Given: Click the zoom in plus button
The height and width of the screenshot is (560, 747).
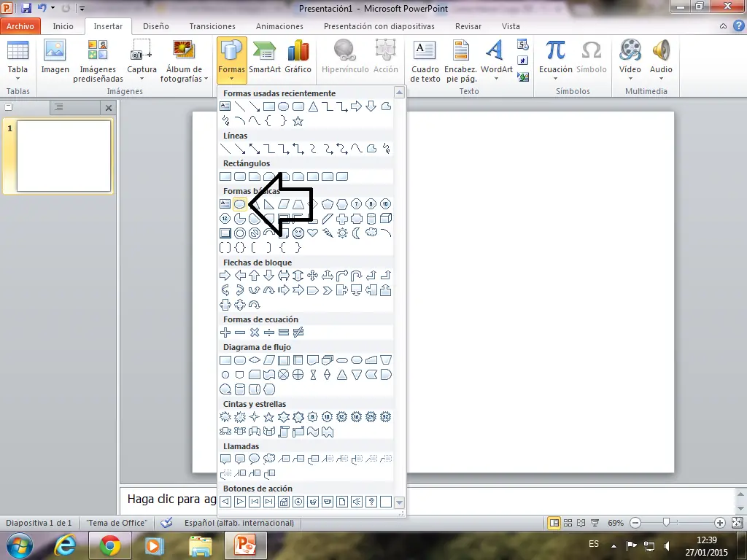Looking at the screenshot, I should pyautogui.click(x=720, y=523).
